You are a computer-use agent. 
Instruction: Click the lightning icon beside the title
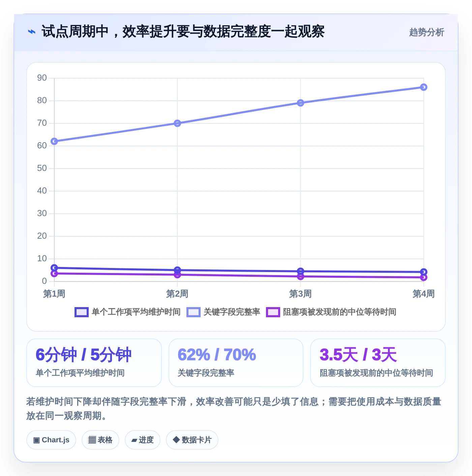[31, 32]
